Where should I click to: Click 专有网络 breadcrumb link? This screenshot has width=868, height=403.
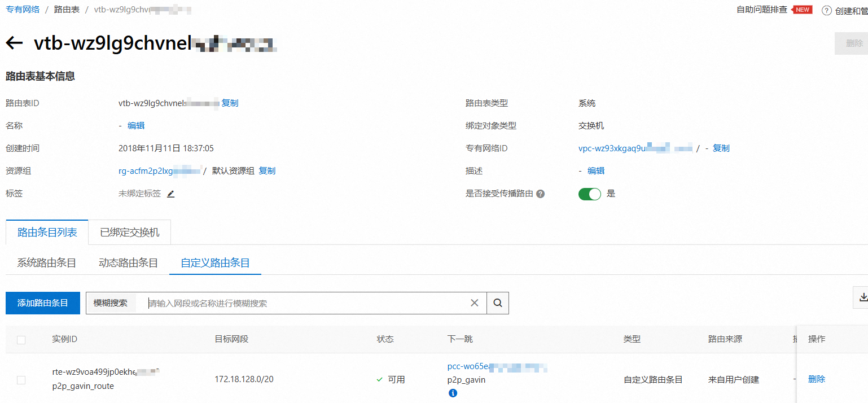(23, 10)
